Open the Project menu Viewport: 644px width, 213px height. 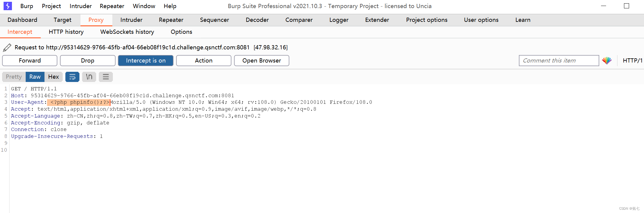tap(51, 6)
